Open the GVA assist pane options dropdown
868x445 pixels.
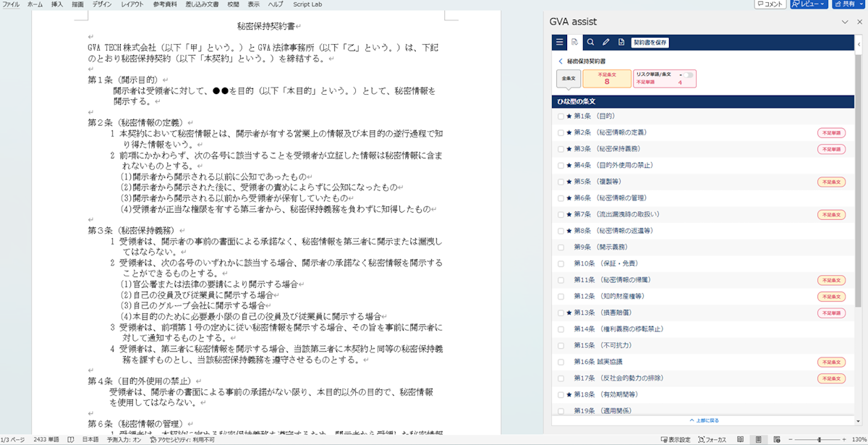[845, 22]
